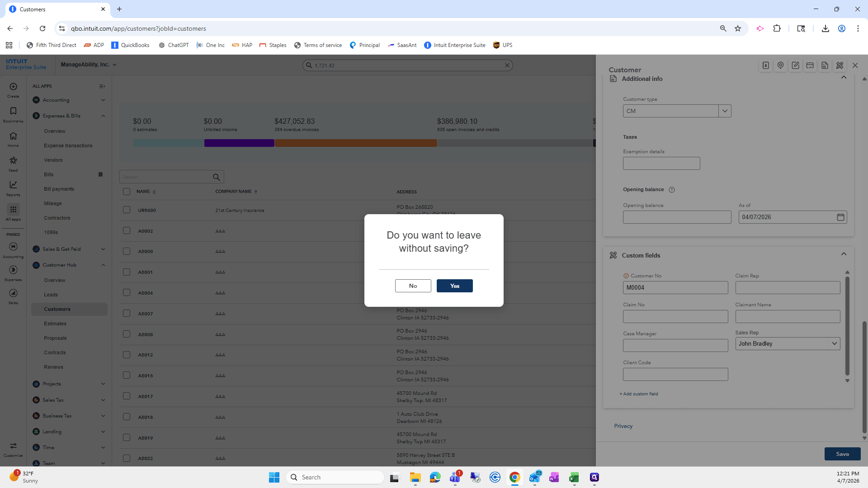Open ManageAbility, Inc. company switcher
Screen dimensions: 868x488
pyautogui.click(x=89, y=65)
